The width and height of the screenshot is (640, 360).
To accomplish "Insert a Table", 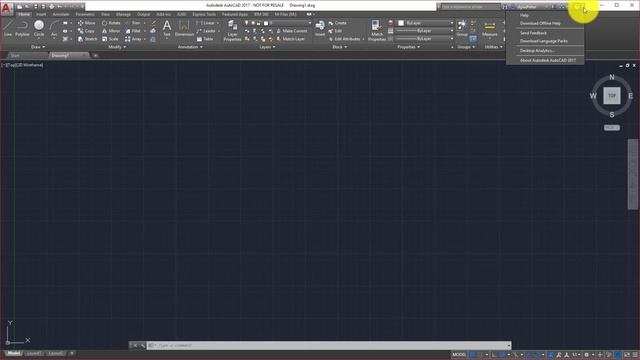I will pos(205,39).
